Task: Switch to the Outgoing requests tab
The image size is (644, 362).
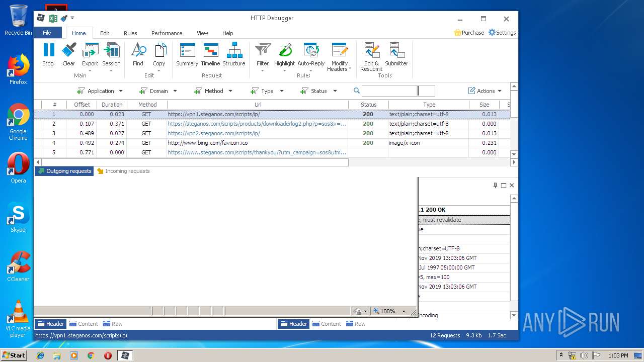Action: (64, 171)
